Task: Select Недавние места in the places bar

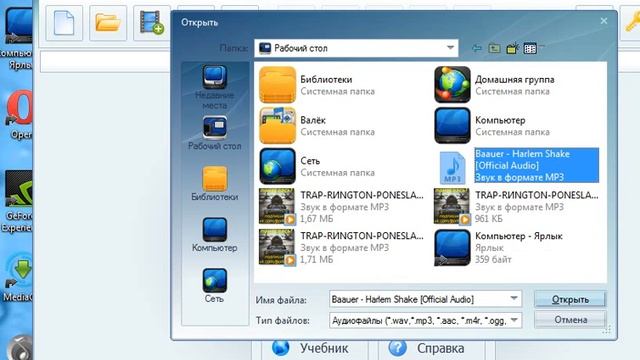Action: coord(214,87)
